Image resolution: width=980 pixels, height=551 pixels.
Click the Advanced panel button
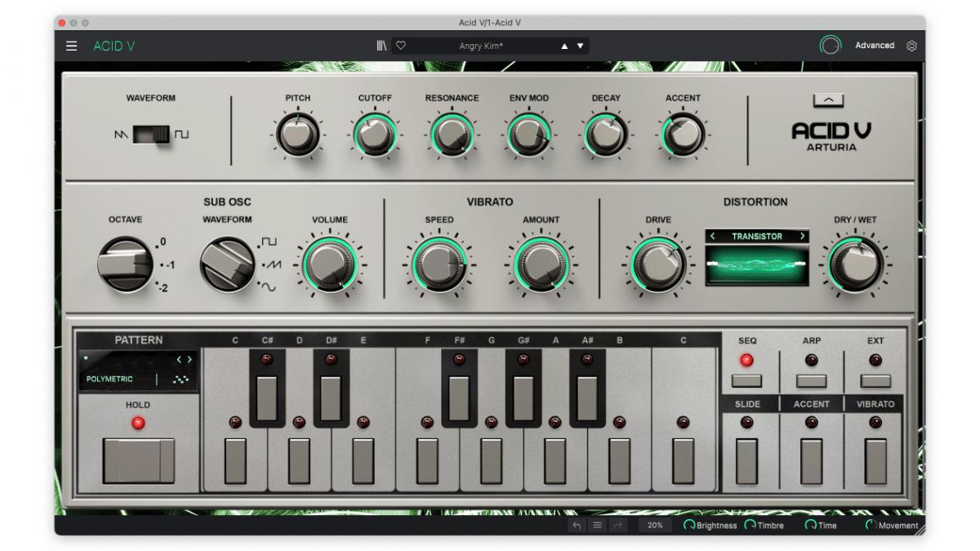[x=875, y=46]
